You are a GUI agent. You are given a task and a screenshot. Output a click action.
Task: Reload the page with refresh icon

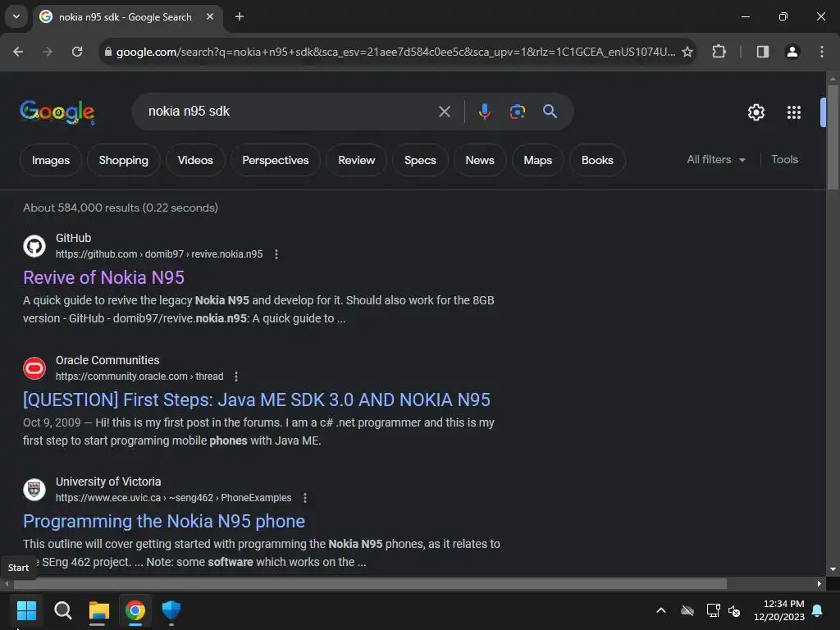pyautogui.click(x=77, y=52)
